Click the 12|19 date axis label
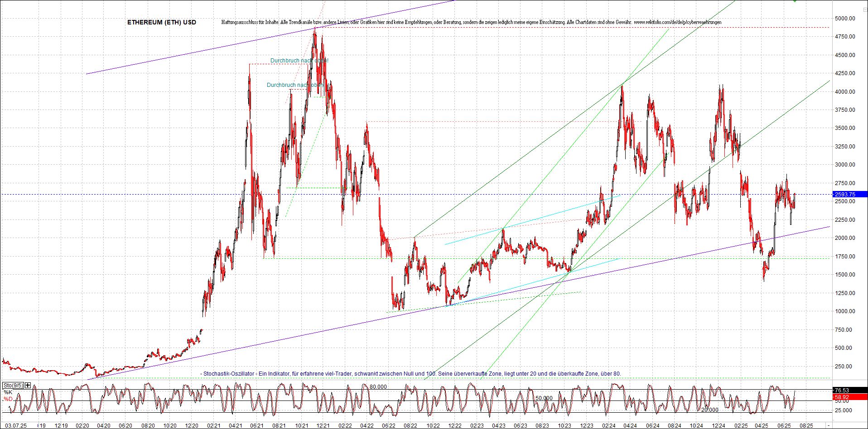Image resolution: width=868 pixels, height=429 pixels. [x=61, y=426]
